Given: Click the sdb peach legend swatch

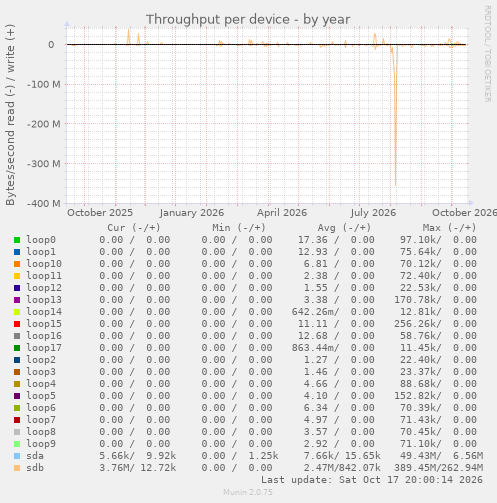Looking at the screenshot, I should (17, 468).
